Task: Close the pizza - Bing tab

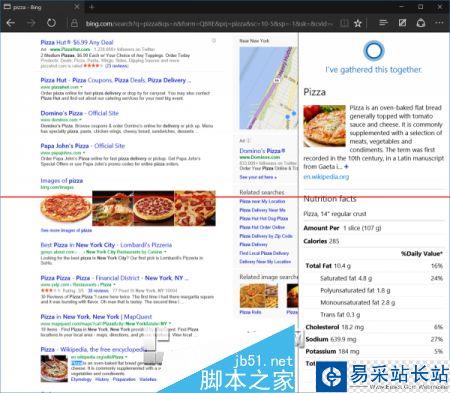Action: coord(77,7)
